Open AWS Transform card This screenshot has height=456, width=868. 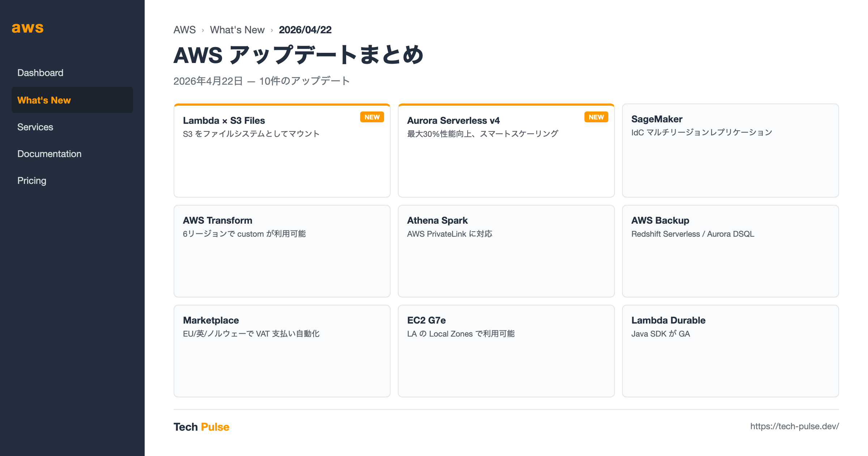282,251
